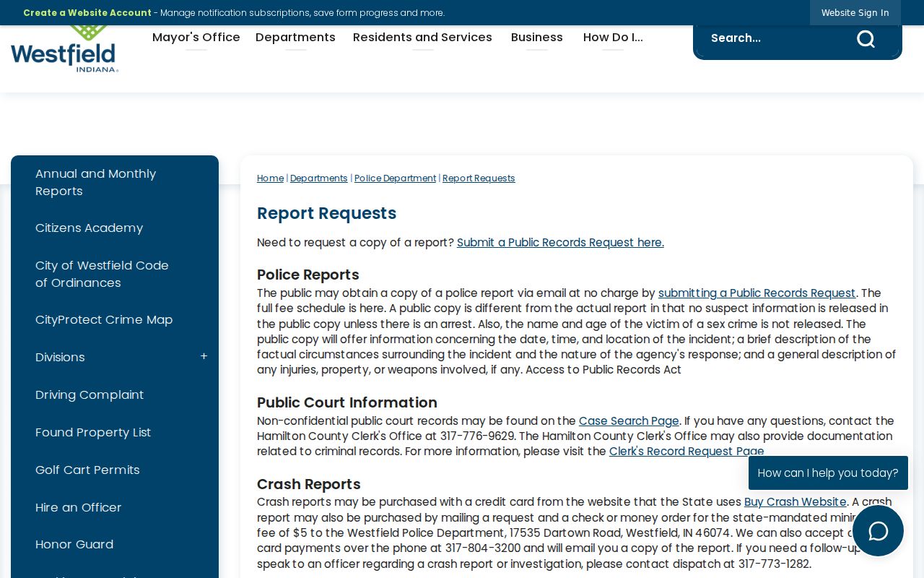Click the Public Court Information heading
Screen dimensions: 924x578
tap(347, 403)
